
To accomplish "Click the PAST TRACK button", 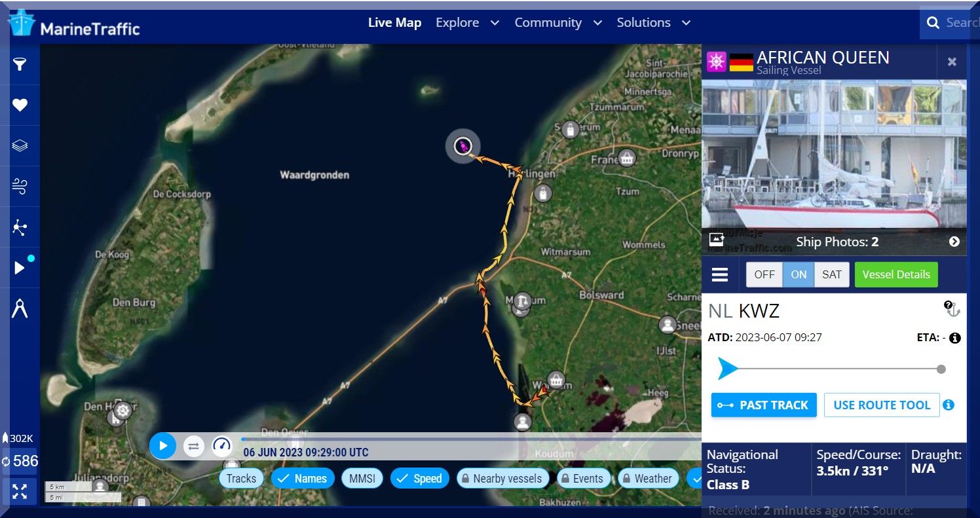I will [763, 405].
